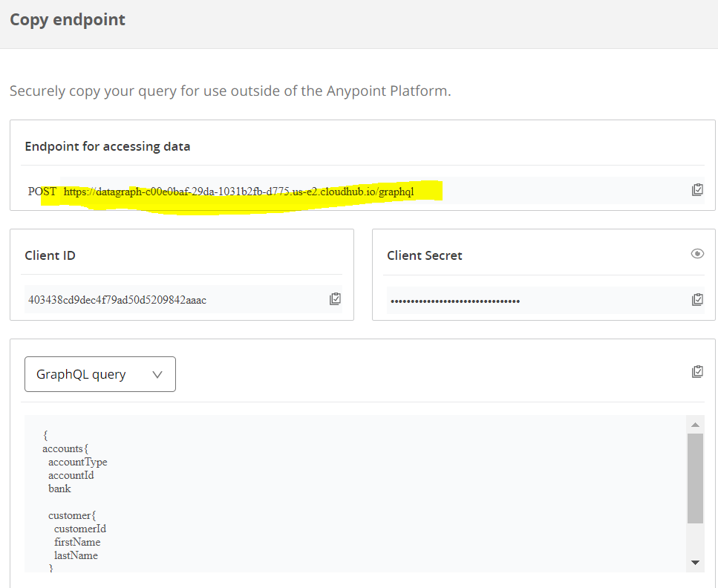Copy the endpoint URL using clipboard icon
This screenshot has width=718, height=588.
(x=697, y=189)
